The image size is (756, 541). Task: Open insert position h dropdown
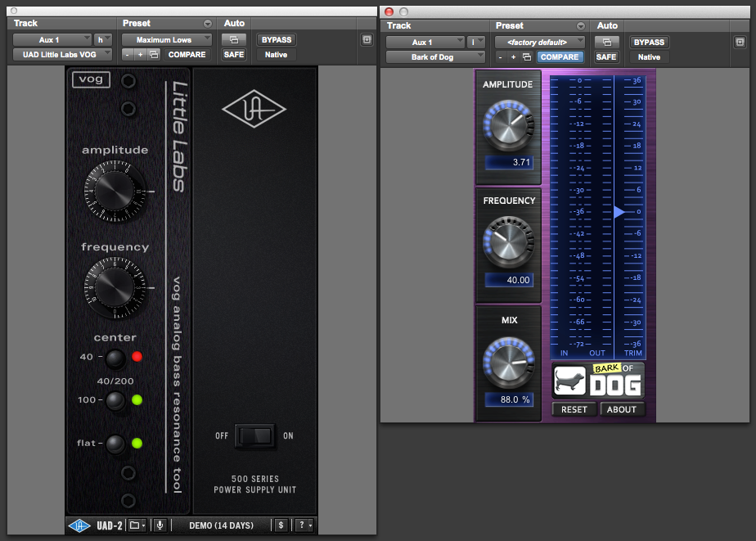[x=103, y=40]
